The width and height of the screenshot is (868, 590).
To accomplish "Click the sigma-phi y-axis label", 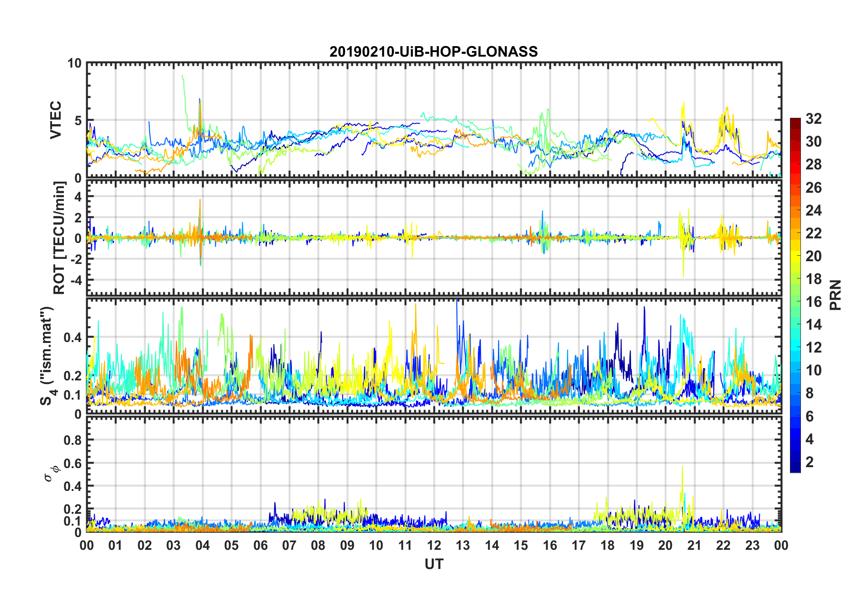I will (51, 474).
